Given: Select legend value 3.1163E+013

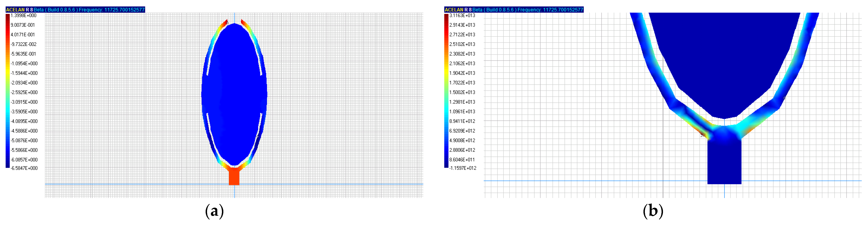Looking at the screenshot, I should [x=462, y=16].
